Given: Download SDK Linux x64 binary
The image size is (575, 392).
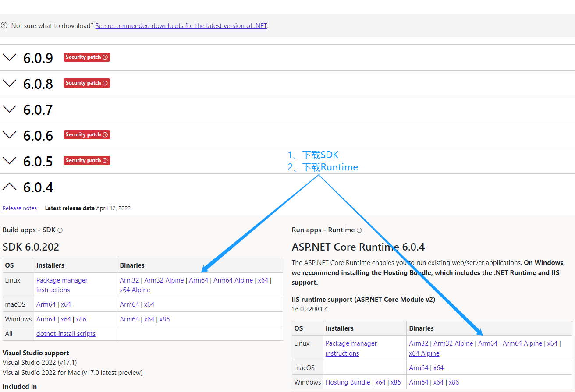Looking at the screenshot, I should coord(263,280).
